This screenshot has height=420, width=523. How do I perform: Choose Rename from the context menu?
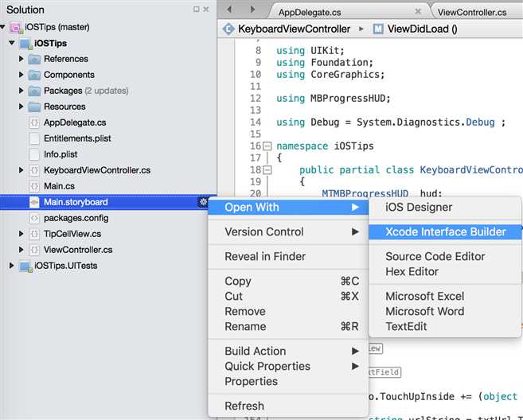(x=288, y=326)
